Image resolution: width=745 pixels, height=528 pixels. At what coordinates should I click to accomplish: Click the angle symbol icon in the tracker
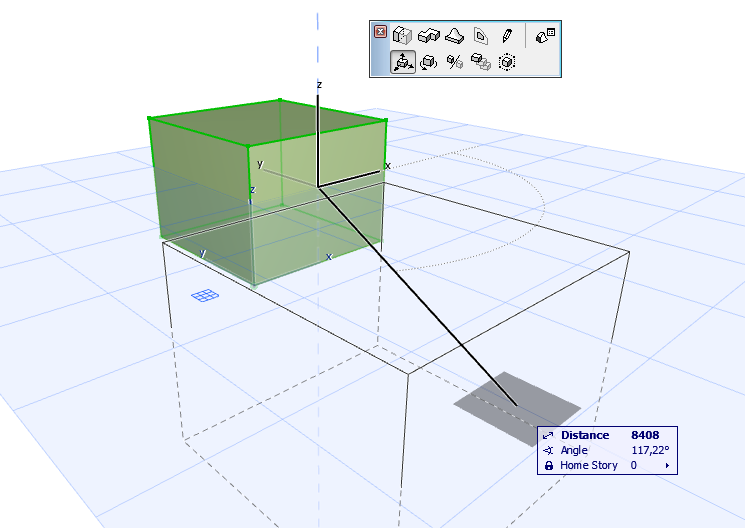point(548,451)
